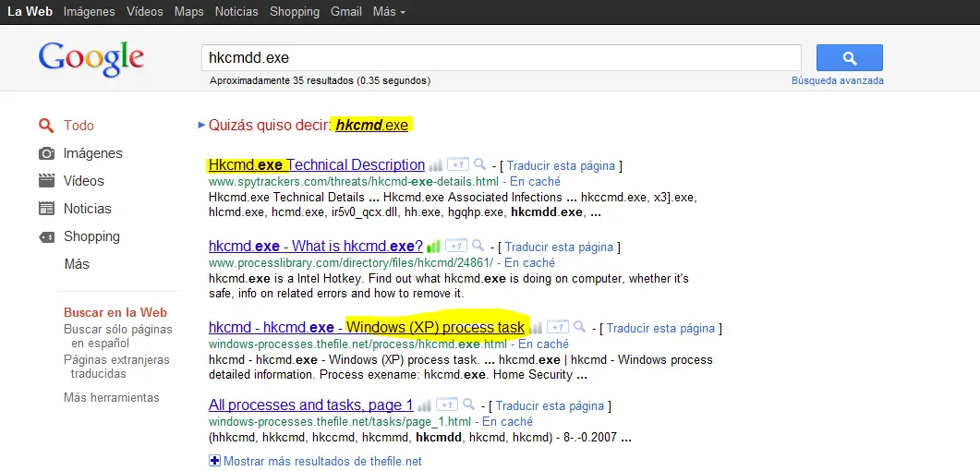Viewport: 980px width, 471px height.
Task: Click preview magnifier on Hkcmd.exe Technical Description result
Action: [479, 164]
